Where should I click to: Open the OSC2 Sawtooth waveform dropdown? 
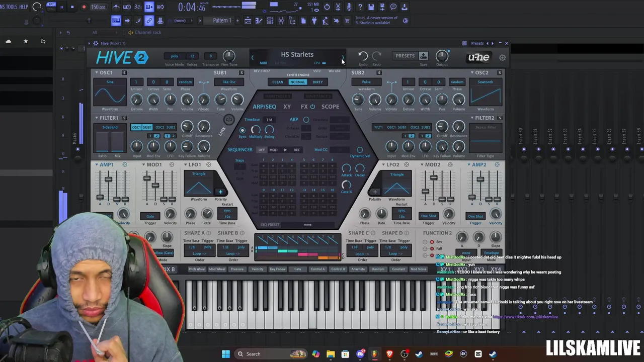click(486, 82)
